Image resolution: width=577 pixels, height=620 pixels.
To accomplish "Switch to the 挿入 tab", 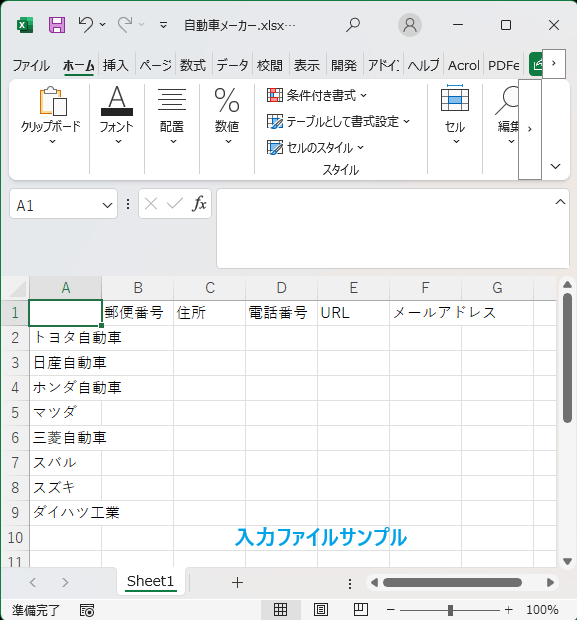I will point(116,65).
